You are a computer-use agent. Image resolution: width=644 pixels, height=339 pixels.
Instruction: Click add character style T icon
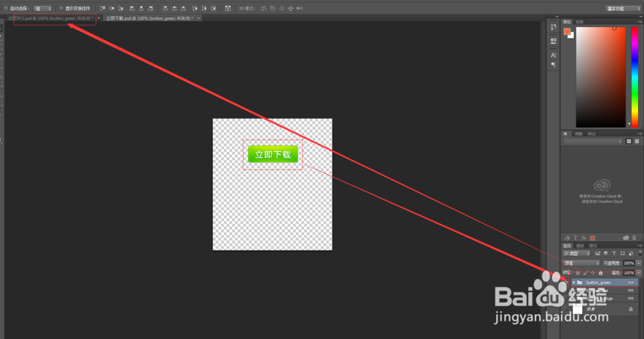pyautogui.click(x=575, y=238)
